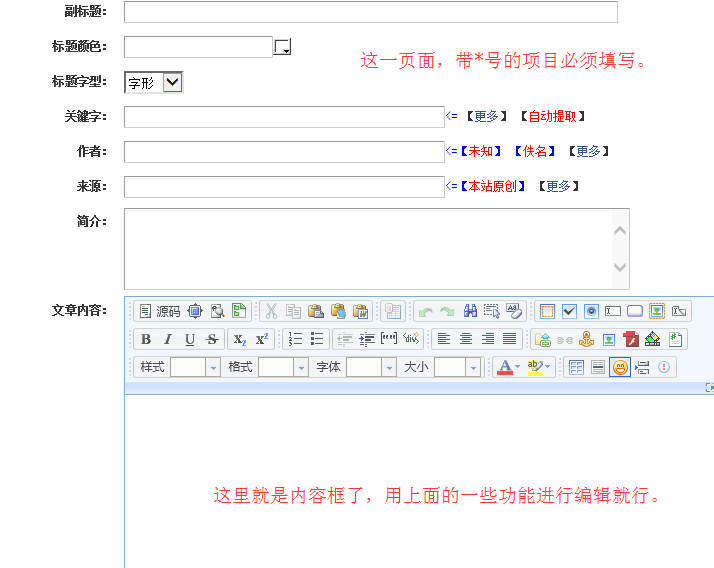714x568 pixels.
Task: Click into the 关键字 keyword input field
Action: [x=283, y=116]
